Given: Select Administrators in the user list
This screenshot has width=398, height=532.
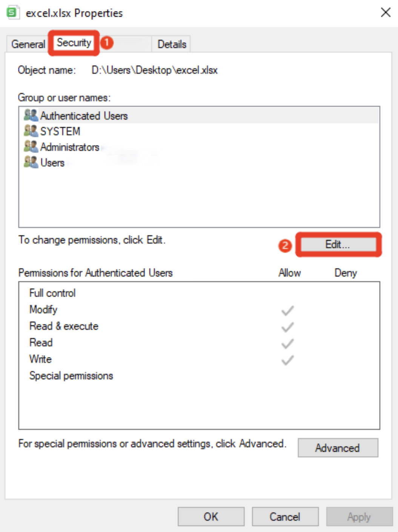Looking at the screenshot, I should click(x=70, y=147).
